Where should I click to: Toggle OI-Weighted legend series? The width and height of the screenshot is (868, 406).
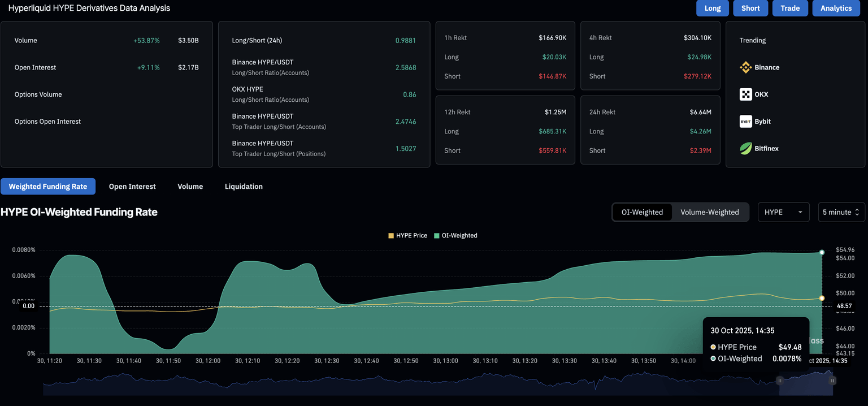pyautogui.click(x=455, y=236)
